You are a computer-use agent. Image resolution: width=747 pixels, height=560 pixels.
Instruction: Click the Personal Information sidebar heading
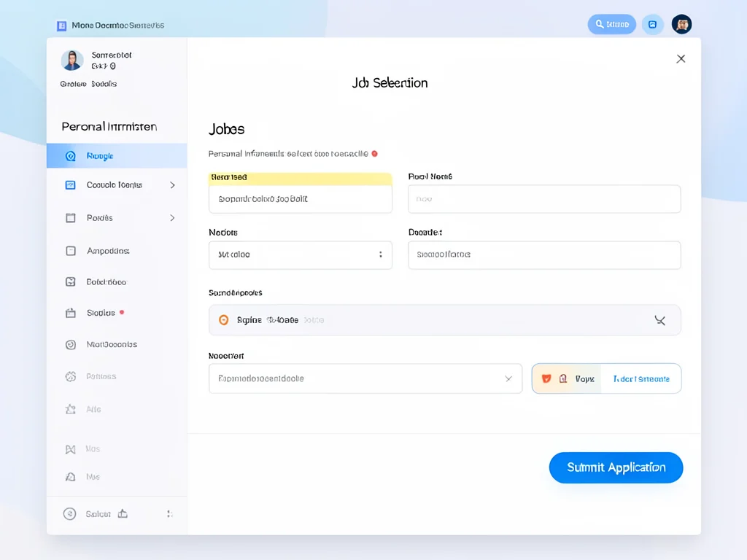click(109, 127)
